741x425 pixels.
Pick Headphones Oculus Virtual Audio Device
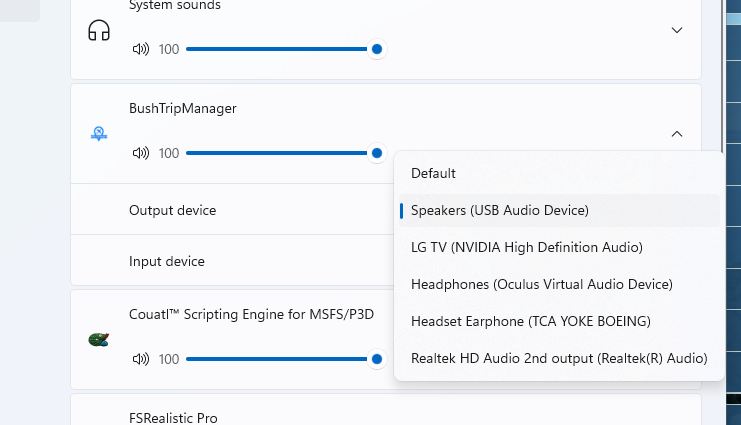(541, 284)
